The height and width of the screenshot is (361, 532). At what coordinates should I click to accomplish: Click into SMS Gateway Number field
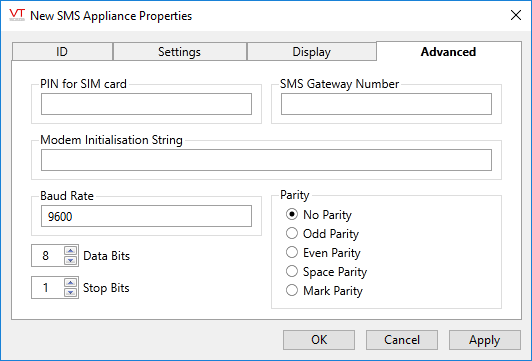pos(386,104)
